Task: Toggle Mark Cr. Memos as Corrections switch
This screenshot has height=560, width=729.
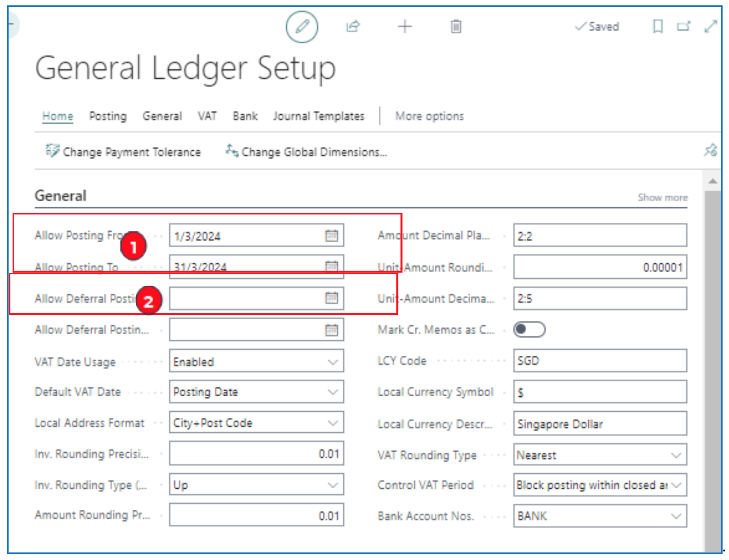Action: [529, 329]
